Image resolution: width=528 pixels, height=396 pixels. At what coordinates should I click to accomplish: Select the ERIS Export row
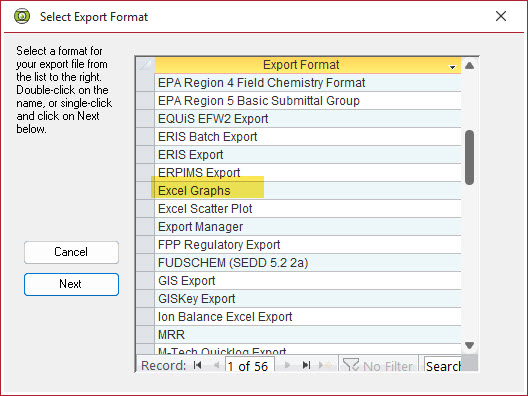tap(308, 155)
